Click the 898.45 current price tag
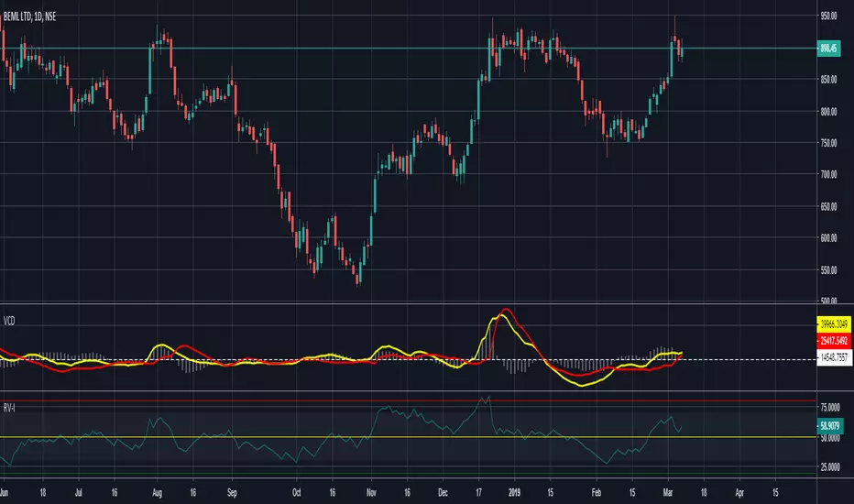Image resolution: width=854 pixels, height=504 pixels. coord(828,48)
